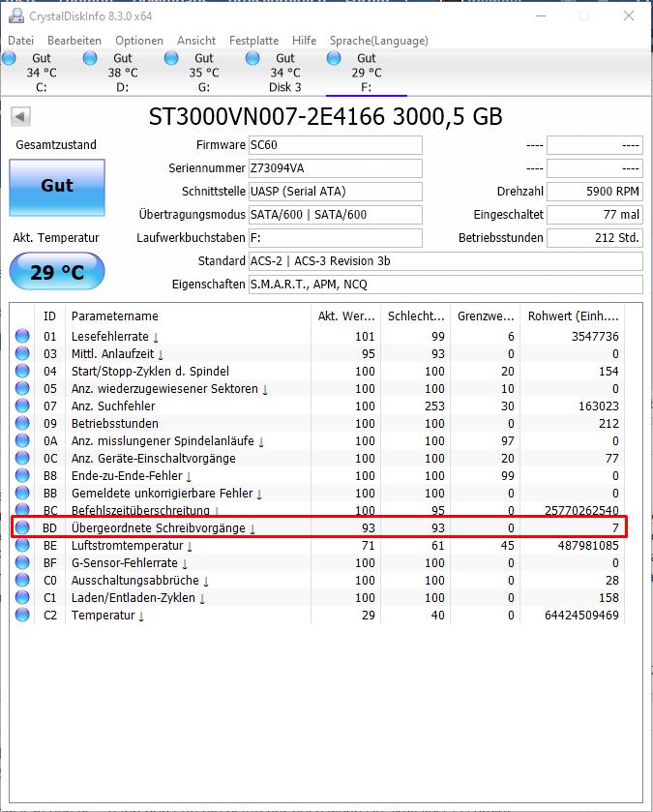Click the Eigenschaften field S.M.A.R.T., APM, NCQ
Screen dimensions: 653x812
(446, 285)
